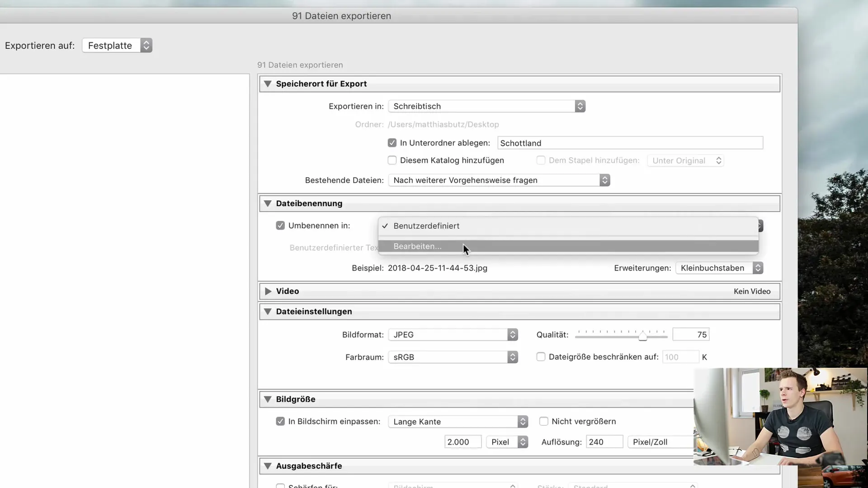Toggle In Bildschirm einpassen checkbox
The width and height of the screenshot is (868, 488).
(280, 421)
